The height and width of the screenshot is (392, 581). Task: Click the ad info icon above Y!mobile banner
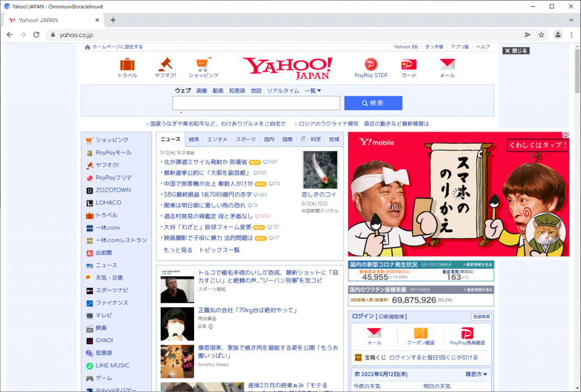(x=566, y=135)
